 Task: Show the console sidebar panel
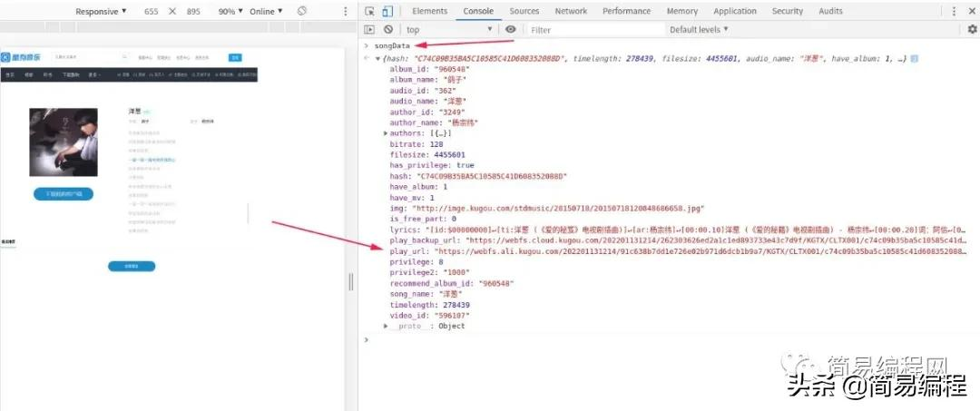pyautogui.click(x=370, y=29)
